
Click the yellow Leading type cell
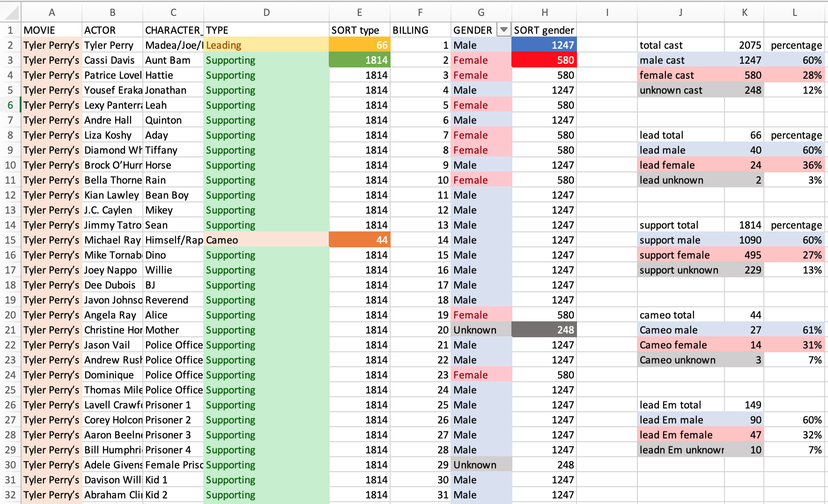click(266, 45)
